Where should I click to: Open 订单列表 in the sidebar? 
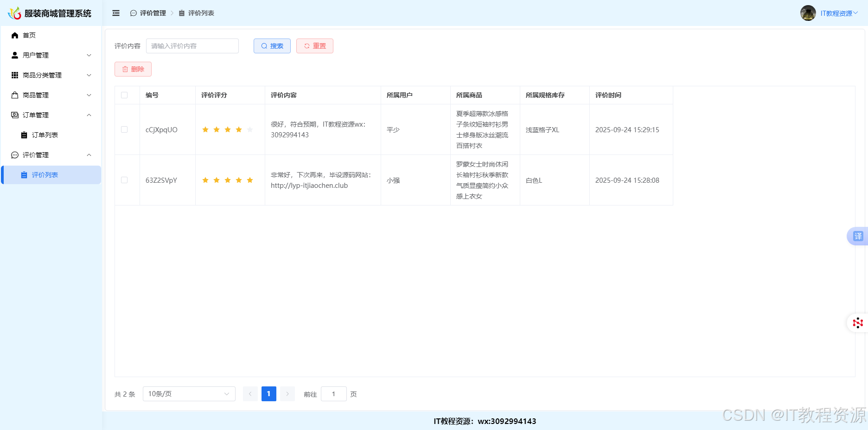click(51, 135)
